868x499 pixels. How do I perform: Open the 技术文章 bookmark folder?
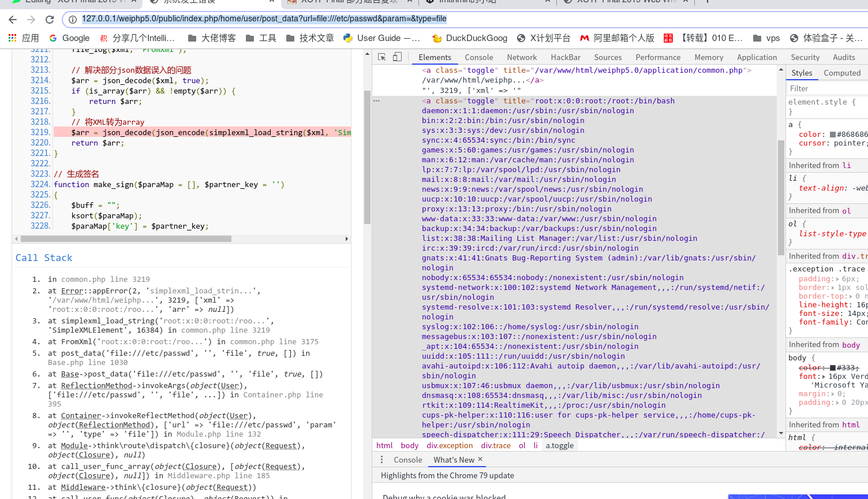309,38
